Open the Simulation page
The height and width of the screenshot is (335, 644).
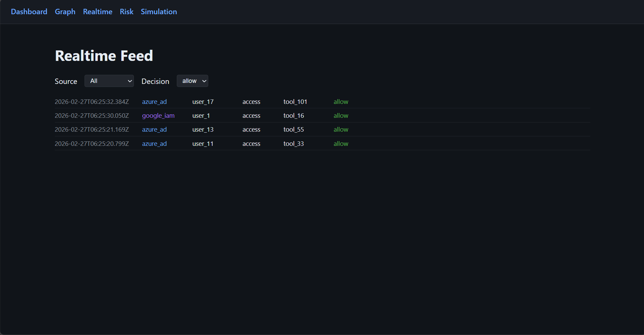click(159, 12)
